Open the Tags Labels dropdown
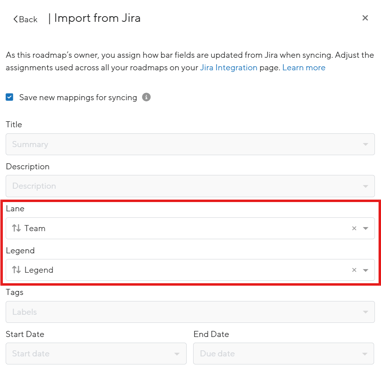The width and height of the screenshot is (381, 379). click(190, 312)
